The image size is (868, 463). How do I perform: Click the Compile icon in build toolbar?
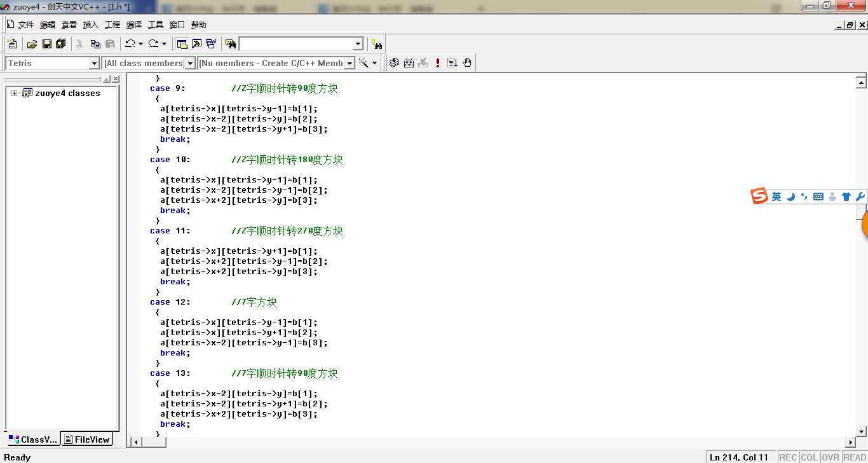[x=394, y=63]
